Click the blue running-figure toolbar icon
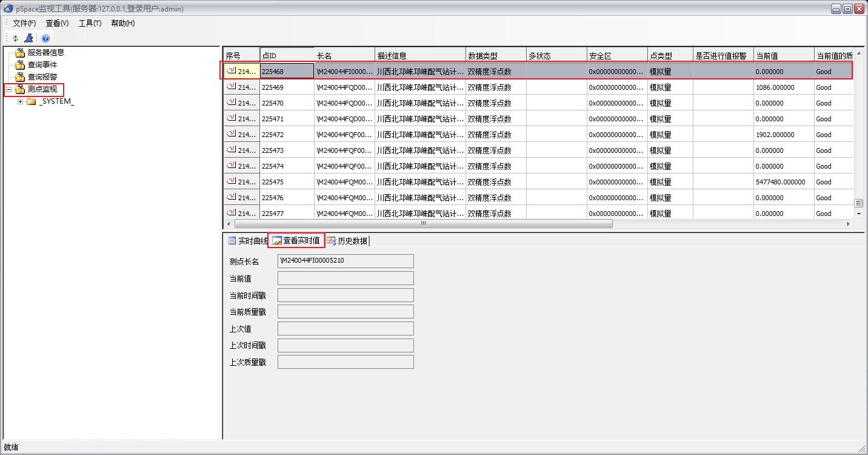Image resolution: width=868 pixels, height=455 pixels. point(28,38)
